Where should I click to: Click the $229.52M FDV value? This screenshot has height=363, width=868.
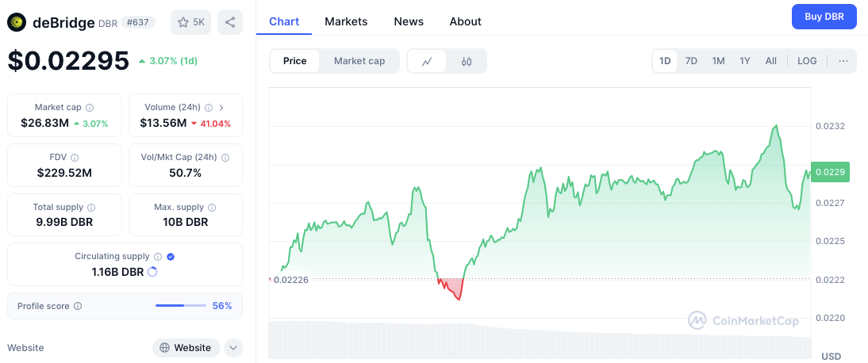click(64, 173)
